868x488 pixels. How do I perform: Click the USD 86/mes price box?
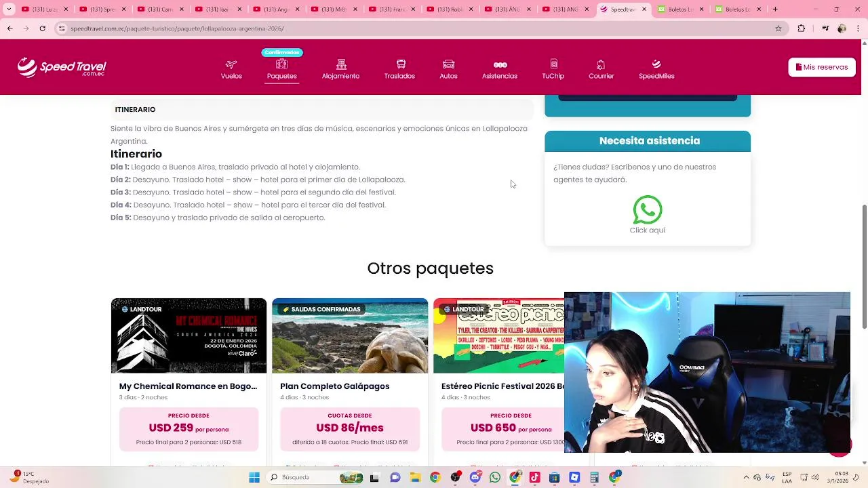click(350, 429)
